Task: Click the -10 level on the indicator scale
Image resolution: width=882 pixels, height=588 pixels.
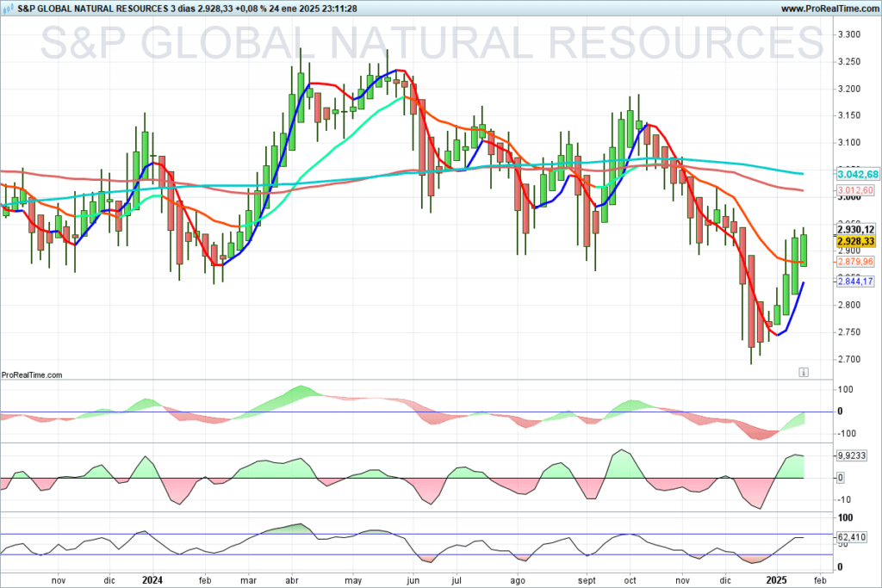Action: pos(842,499)
